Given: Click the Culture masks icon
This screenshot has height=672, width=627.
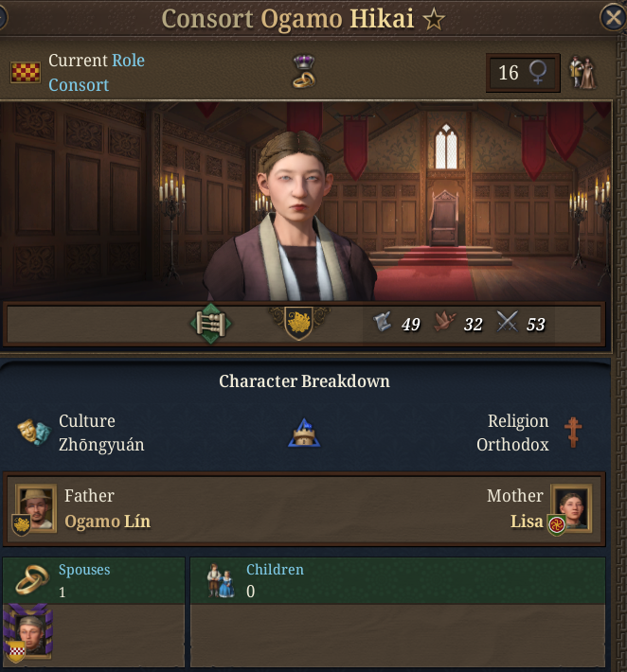Looking at the screenshot, I should (34, 432).
